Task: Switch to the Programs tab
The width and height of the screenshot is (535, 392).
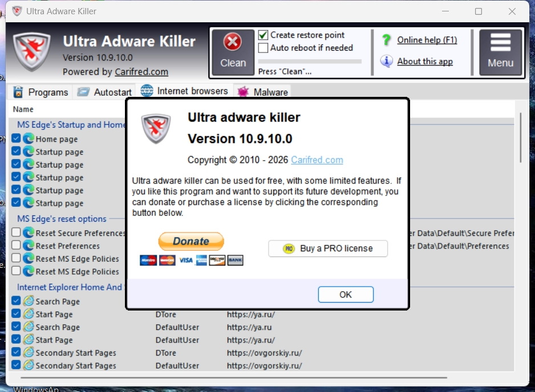Action: pyautogui.click(x=40, y=92)
